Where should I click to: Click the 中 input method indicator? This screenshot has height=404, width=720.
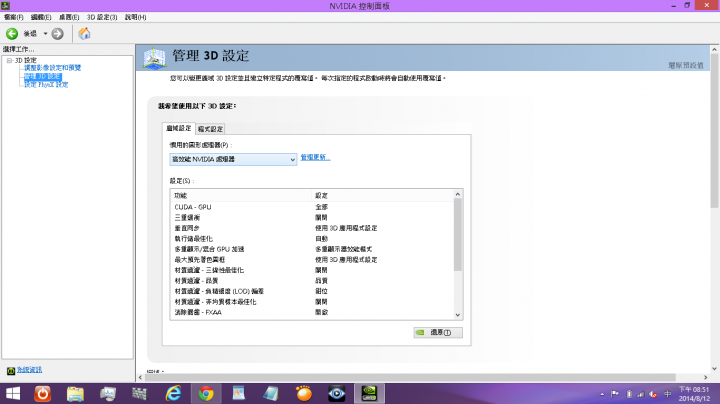point(668,394)
